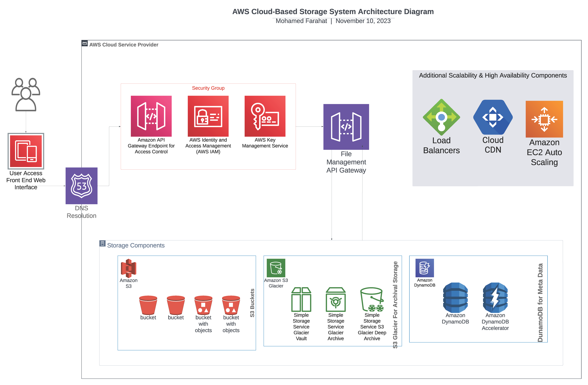This screenshot has height=385, width=588.
Task: Click the User Access Front End Web Interface caption
Action: point(26,180)
